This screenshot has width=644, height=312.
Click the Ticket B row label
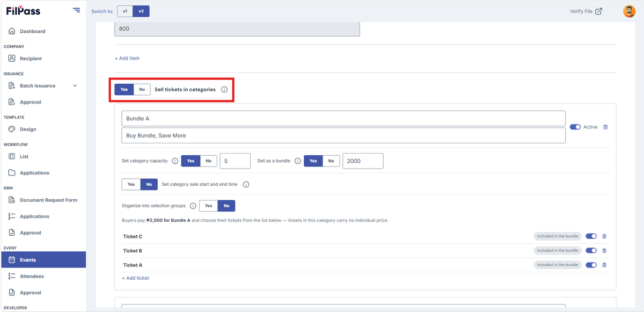pyautogui.click(x=133, y=251)
